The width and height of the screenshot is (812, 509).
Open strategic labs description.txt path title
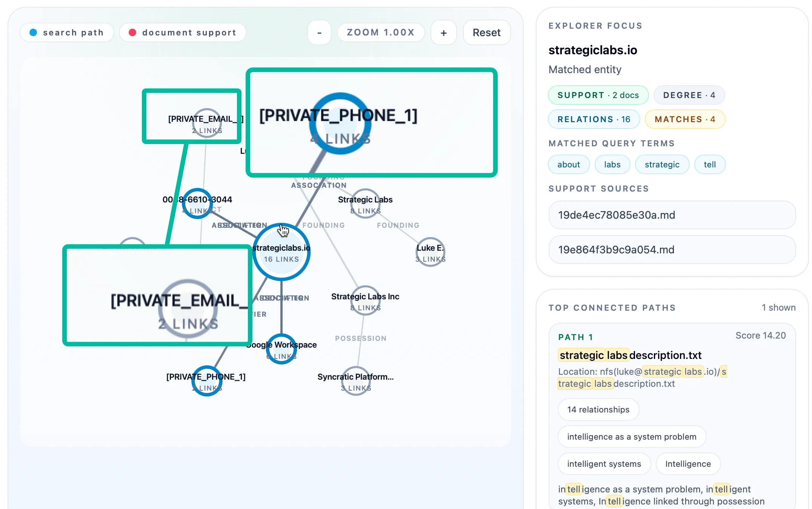coord(630,355)
